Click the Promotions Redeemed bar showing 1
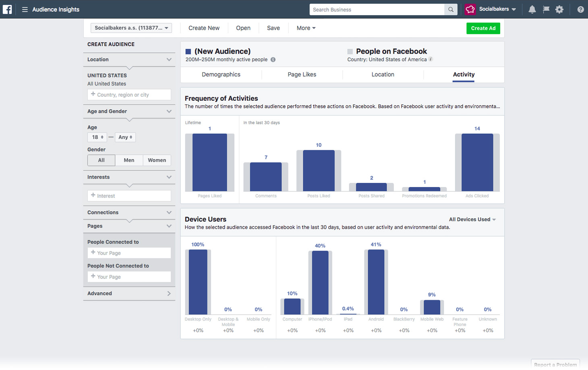 [424, 189]
